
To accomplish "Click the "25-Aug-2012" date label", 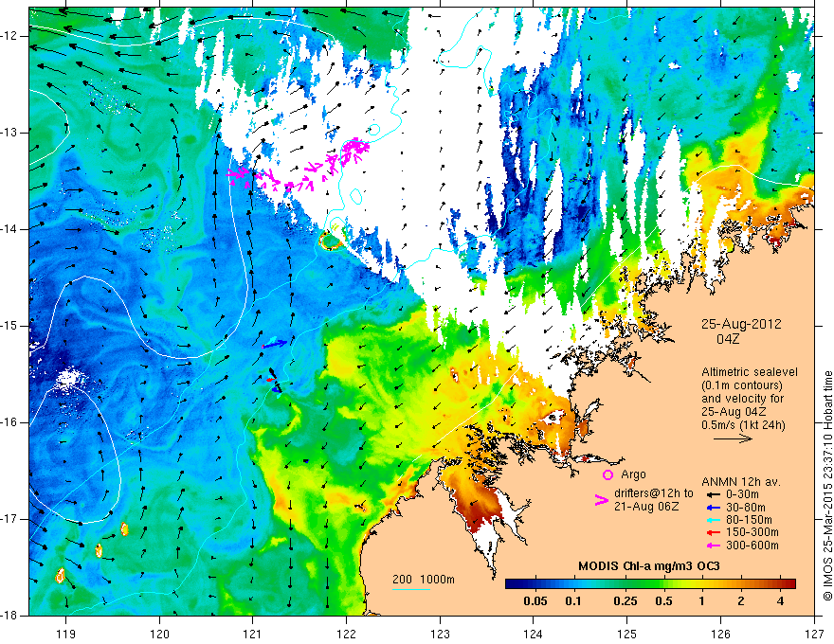I will 741,324.
